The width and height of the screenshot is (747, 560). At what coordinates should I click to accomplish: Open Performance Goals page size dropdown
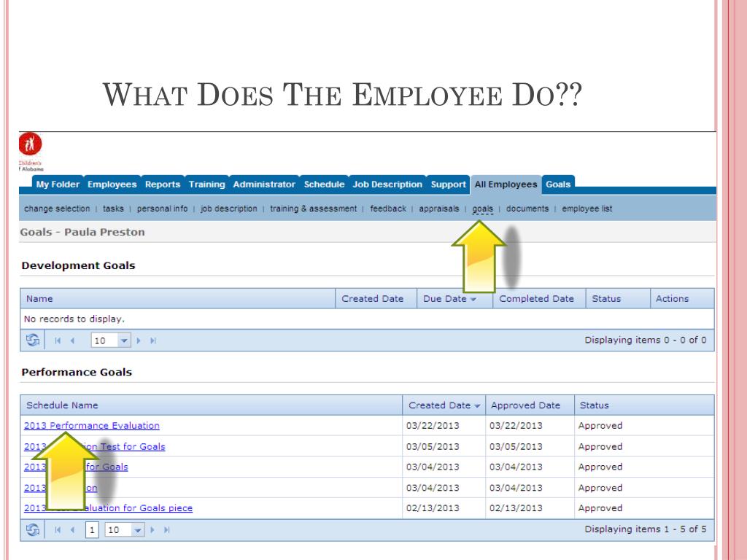(x=138, y=529)
